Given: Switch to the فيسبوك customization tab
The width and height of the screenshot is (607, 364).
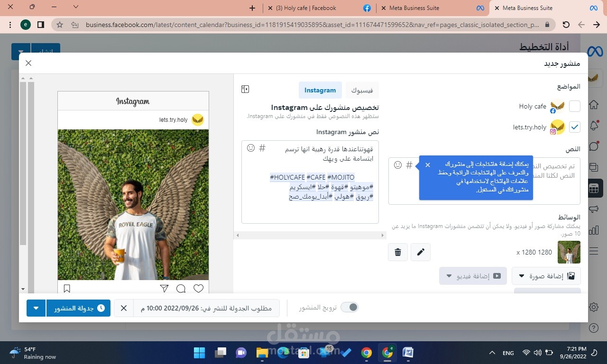Looking at the screenshot, I should pos(362,90).
